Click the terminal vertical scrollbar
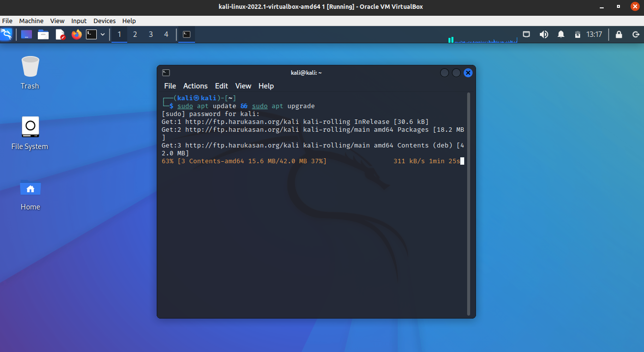Image resolution: width=644 pixels, height=352 pixels. (469, 204)
